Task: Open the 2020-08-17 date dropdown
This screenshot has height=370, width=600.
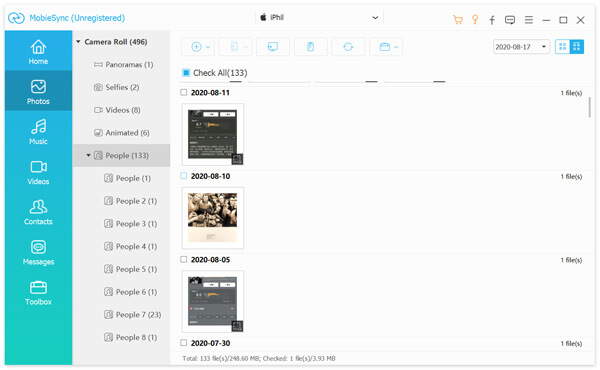Action: [x=522, y=47]
